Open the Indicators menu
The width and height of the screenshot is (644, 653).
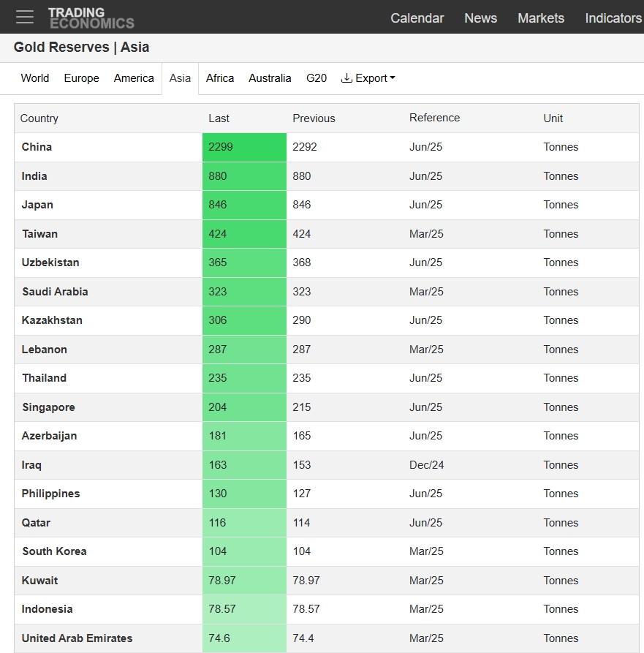613,18
